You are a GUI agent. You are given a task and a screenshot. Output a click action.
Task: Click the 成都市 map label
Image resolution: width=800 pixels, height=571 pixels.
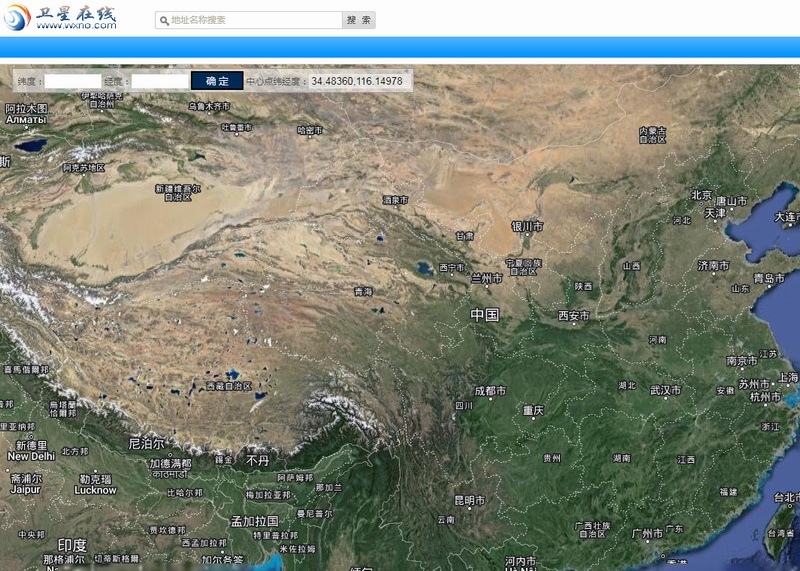pos(490,391)
